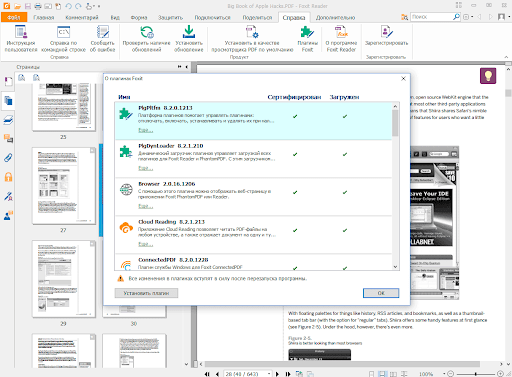Open the bookmarks panel in left sidebar

[x=8, y=81]
